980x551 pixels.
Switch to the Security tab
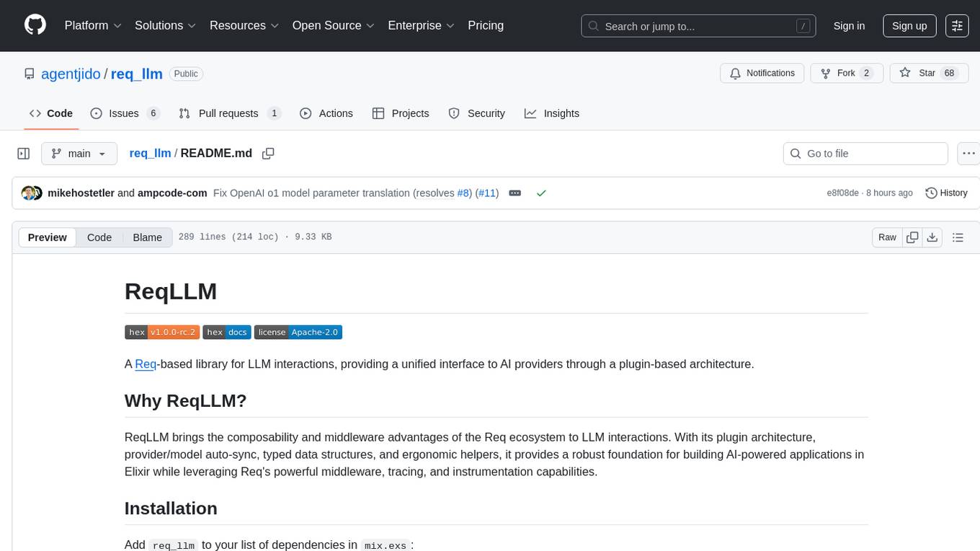477,113
